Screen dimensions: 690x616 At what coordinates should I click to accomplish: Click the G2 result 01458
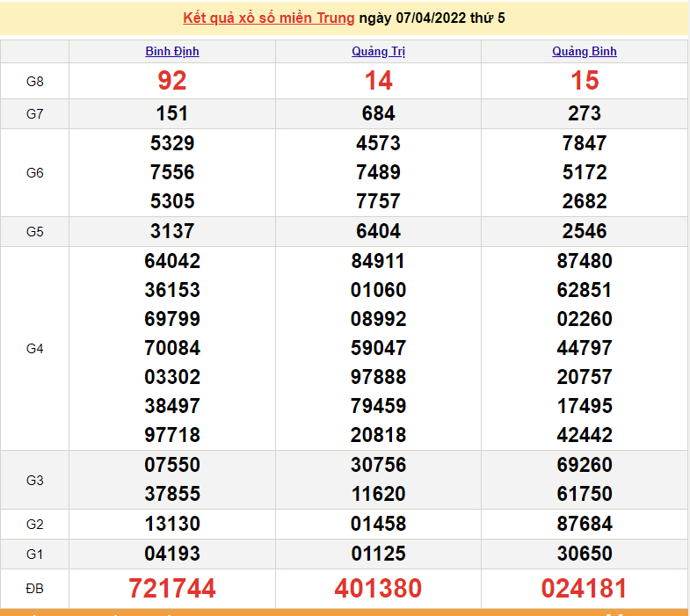[x=378, y=524]
